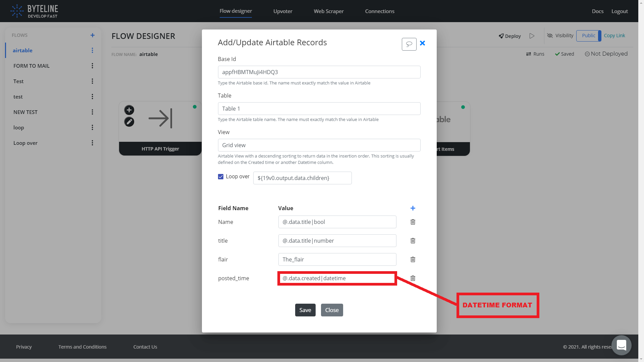This screenshot has width=644, height=362.
Task: Open options menu for loop flow
Action: pyautogui.click(x=92, y=127)
